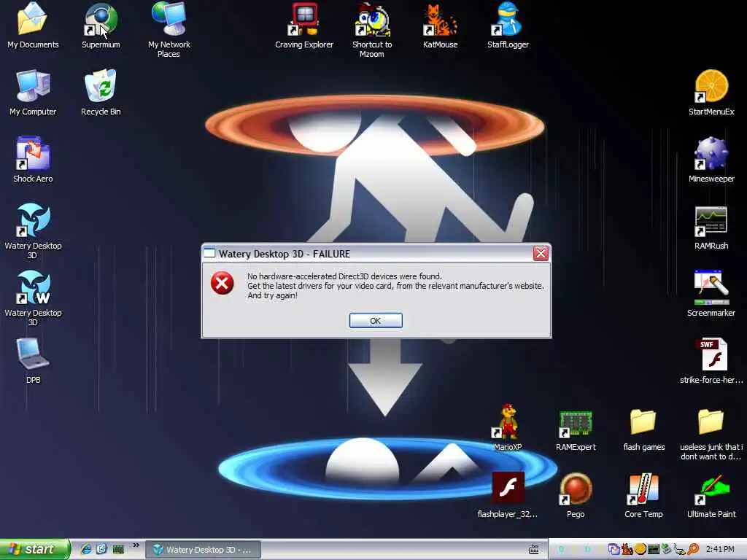747x560 pixels.
Task: Select the useless junk folder
Action: click(711, 433)
